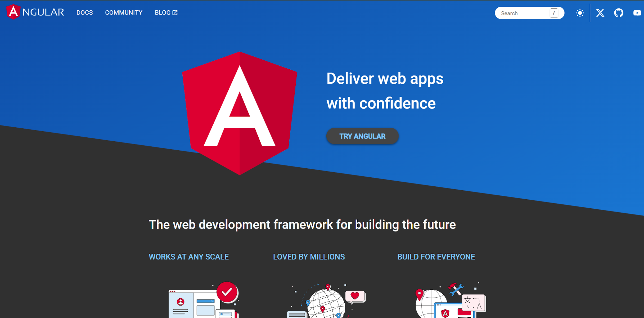Select the WORKS AT ANY SCALE heading
The width and height of the screenshot is (644, 318).
[189, 257]
